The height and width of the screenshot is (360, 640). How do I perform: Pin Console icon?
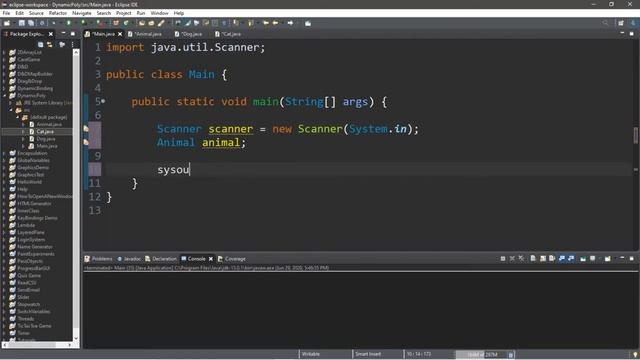583,258
